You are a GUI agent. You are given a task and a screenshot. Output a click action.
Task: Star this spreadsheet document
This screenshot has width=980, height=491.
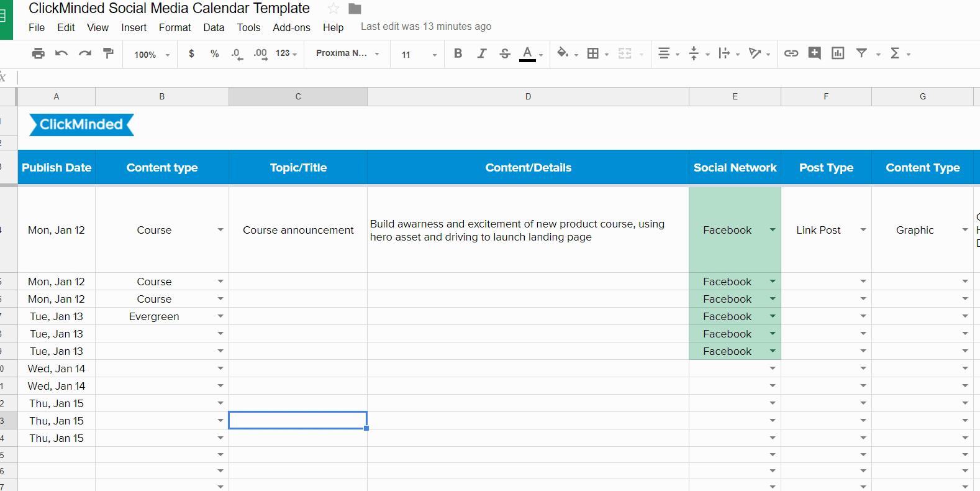[x=333, y=9]
